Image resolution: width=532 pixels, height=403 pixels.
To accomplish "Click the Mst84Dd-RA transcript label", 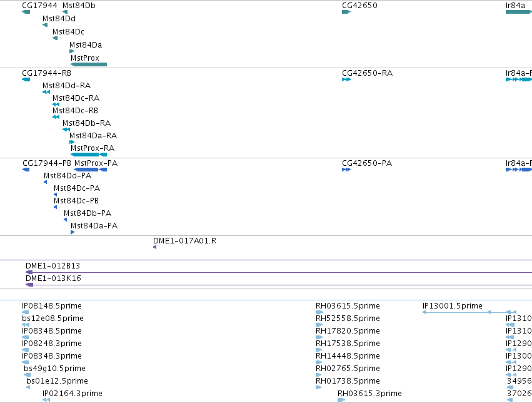I will coord(66,86).
